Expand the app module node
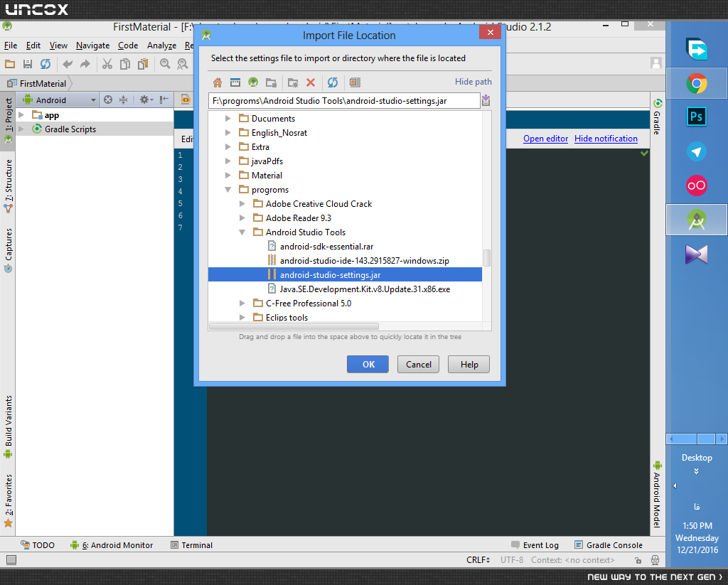The width and height of the screenshot is (728, 585). [21, 114]
